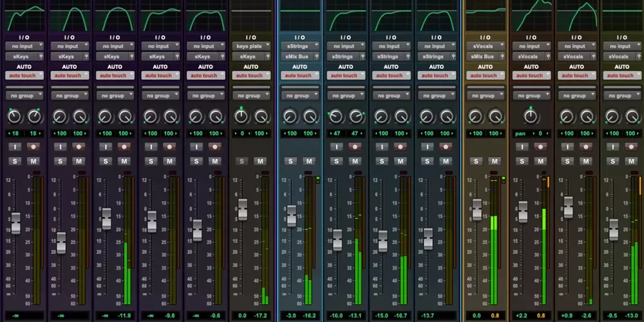644x322 pixels.
Task: Open 'no group' menu on channel panned 47
Action: coord(346,96)
